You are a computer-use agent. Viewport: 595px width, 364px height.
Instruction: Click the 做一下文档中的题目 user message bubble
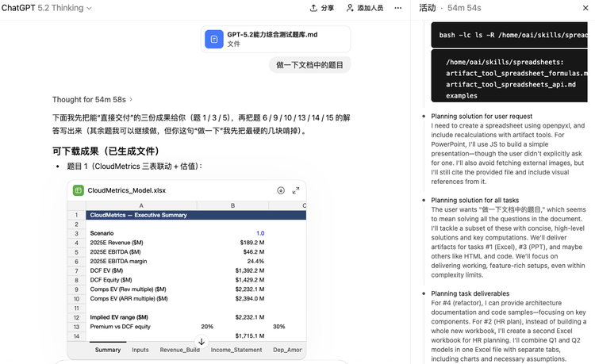(x=309, y=65)
